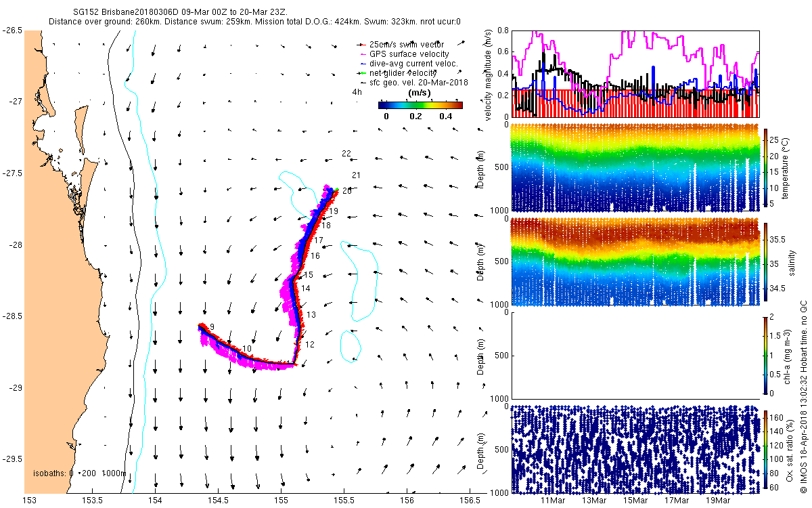Click the oxygen saturation depth-section plot
This screenshot has height=508, width=812.
pyautogui.click(x=636, y=449)
